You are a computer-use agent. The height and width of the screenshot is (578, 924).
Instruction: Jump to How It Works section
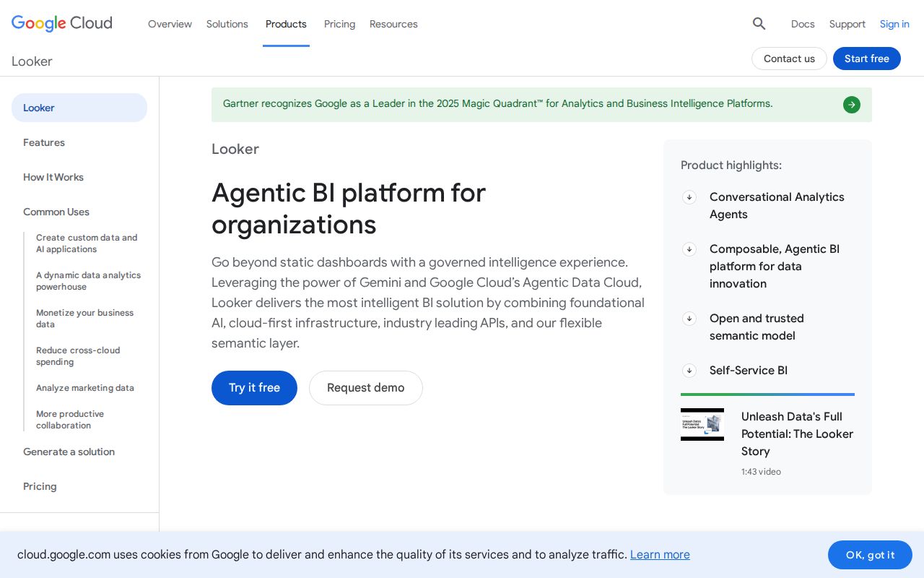tap(53, 177)
